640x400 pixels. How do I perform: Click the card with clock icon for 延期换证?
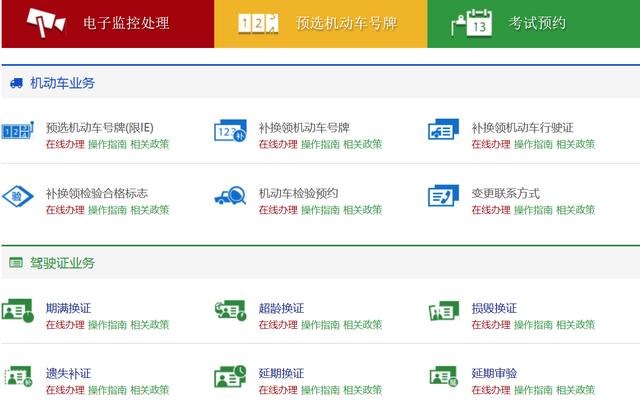click(x=230, y=376)
